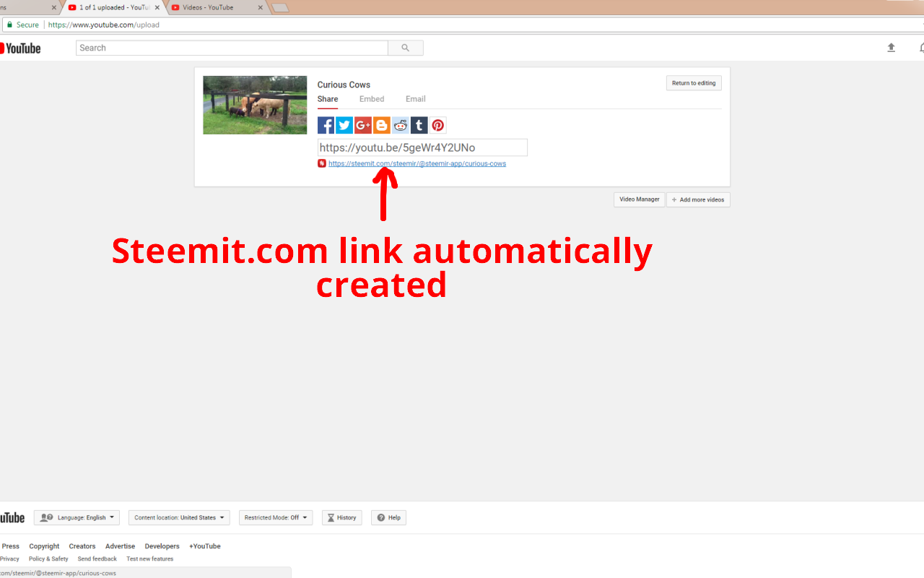This screenshot has width=924, height=578.
Task: Share the video on Twitter
Action: [x=344, y=124]
